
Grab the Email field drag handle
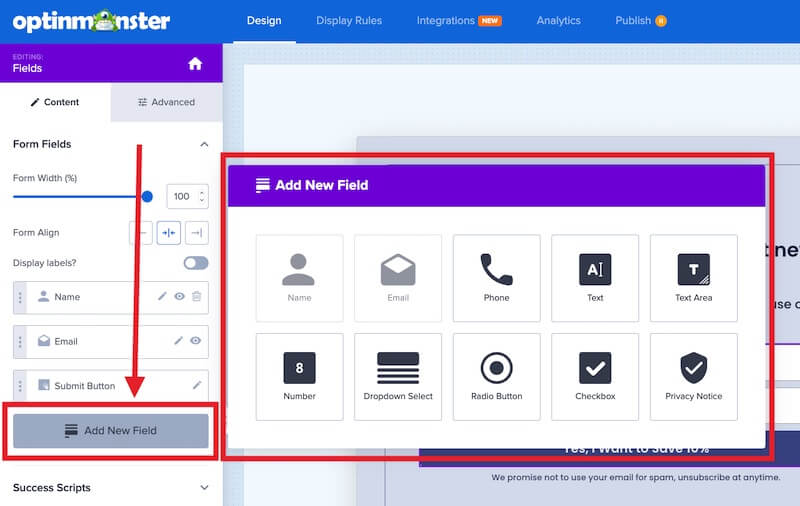click(x=20, y=342)
